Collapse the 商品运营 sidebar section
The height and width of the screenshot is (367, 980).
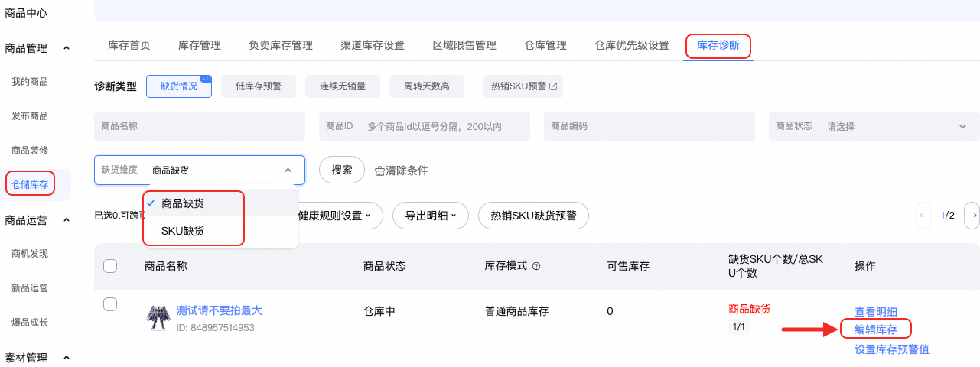[x=67, y=220]
